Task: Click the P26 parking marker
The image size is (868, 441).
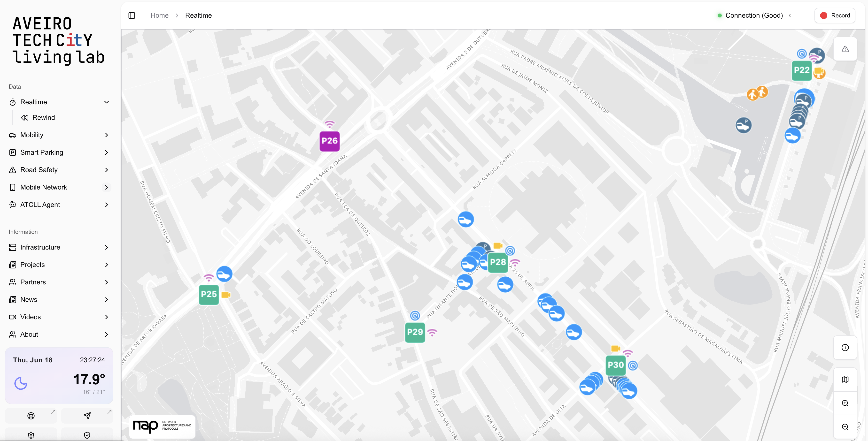Action: point(330,141)
